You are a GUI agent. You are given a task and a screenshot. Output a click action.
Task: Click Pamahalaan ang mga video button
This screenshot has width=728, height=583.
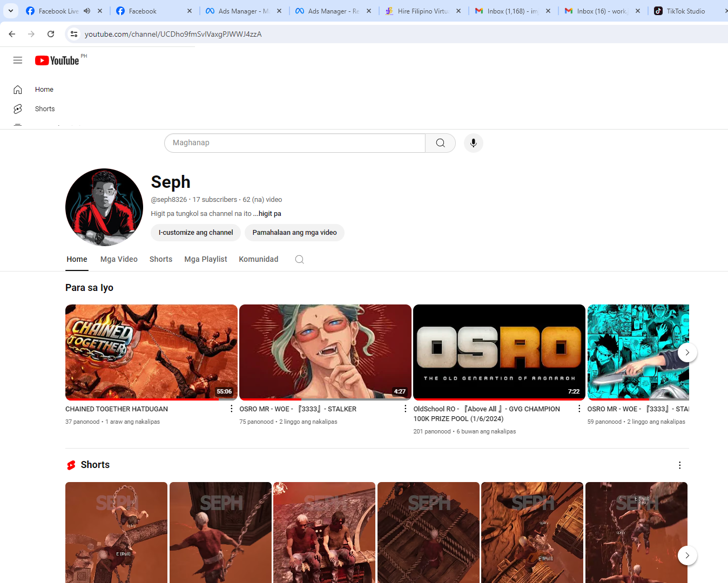click(295, 233)
